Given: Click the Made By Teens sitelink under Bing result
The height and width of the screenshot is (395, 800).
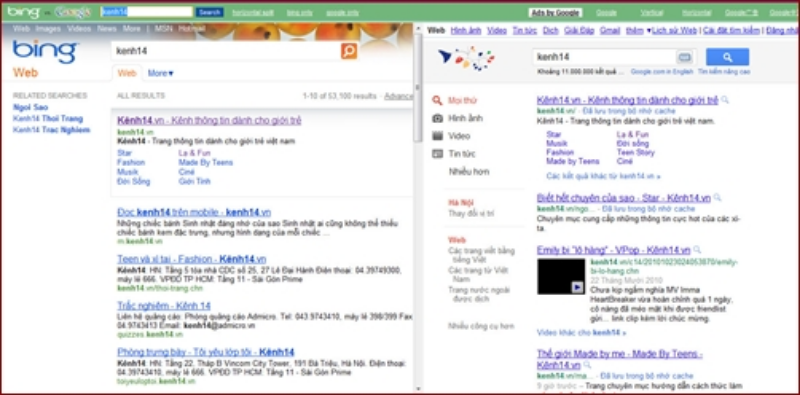Looking at the screenshot, I should click(x=206, y=162).
